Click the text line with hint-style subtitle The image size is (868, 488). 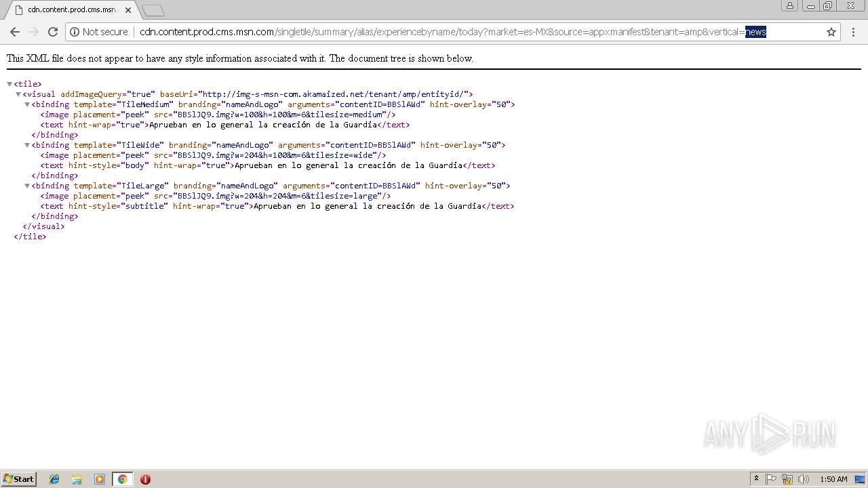[277, 206]
